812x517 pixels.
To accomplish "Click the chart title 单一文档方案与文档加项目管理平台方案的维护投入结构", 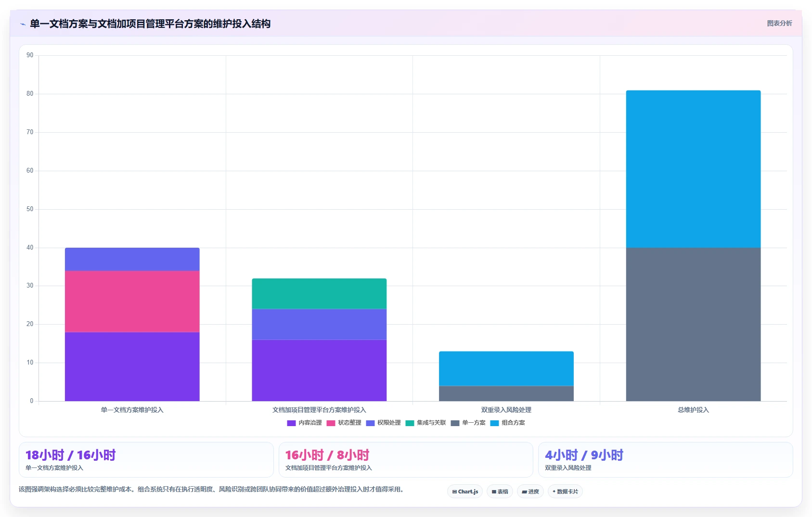I will (x=150, y=24).
